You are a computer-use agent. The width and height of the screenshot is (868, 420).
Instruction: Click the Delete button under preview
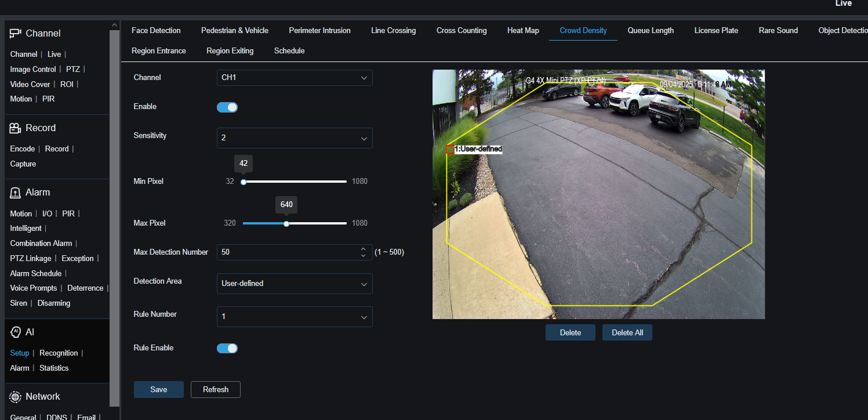click(x=571, y=333)
